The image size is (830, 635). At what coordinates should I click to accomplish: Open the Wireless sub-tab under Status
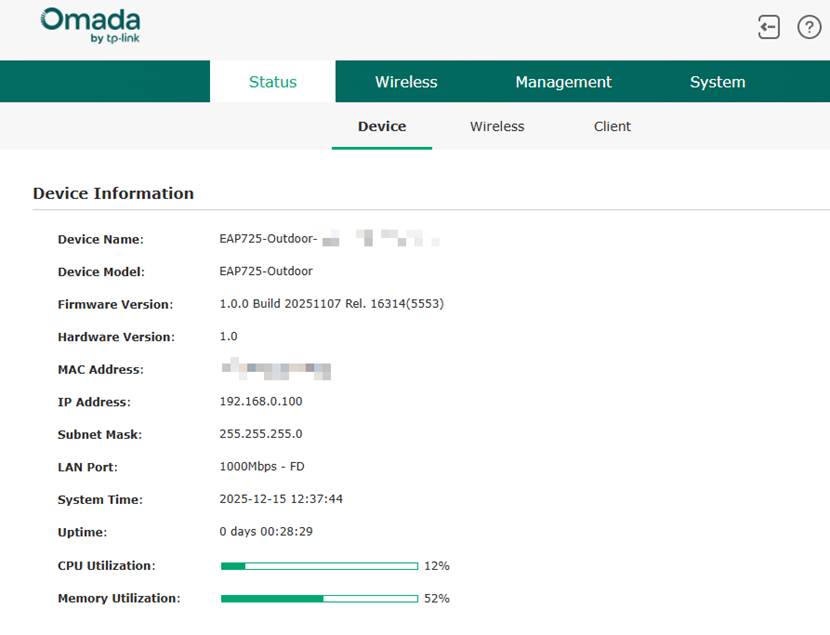tap(497, 126)
